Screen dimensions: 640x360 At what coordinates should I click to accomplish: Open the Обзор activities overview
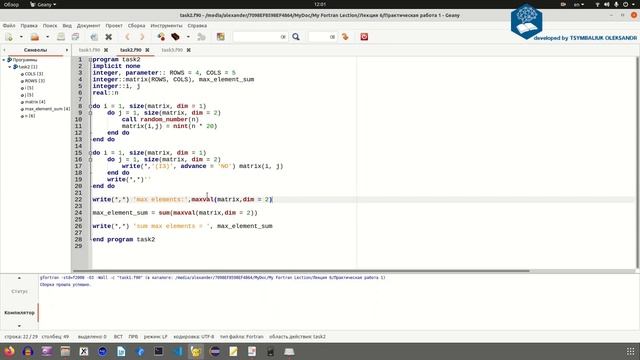[11, 4]
